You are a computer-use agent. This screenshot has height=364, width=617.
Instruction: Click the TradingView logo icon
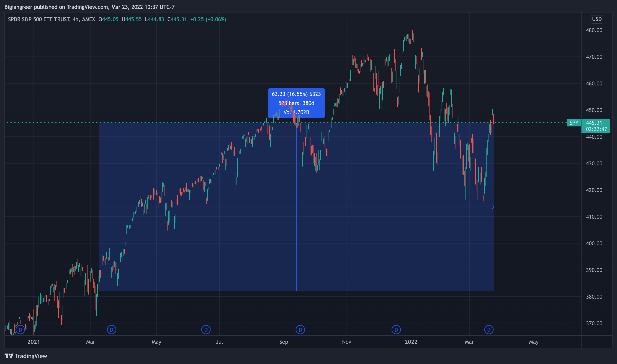(x=9, y=356)
